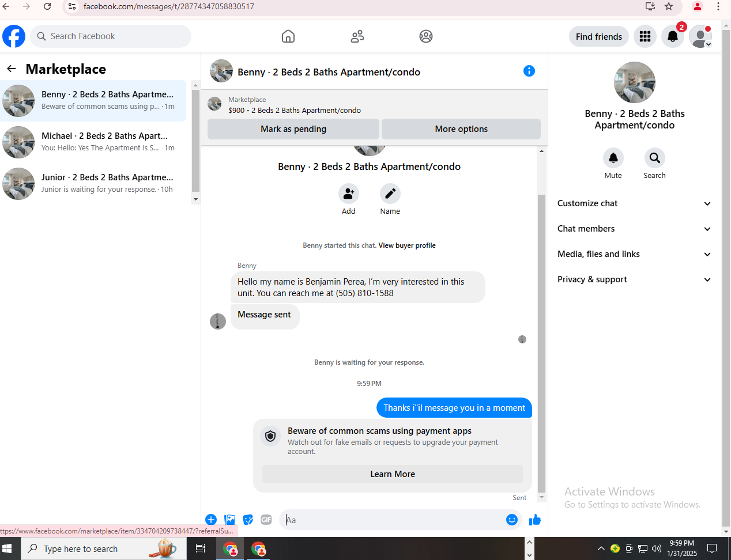Edit chat name with the Name pencil icon

pos(390,194)
